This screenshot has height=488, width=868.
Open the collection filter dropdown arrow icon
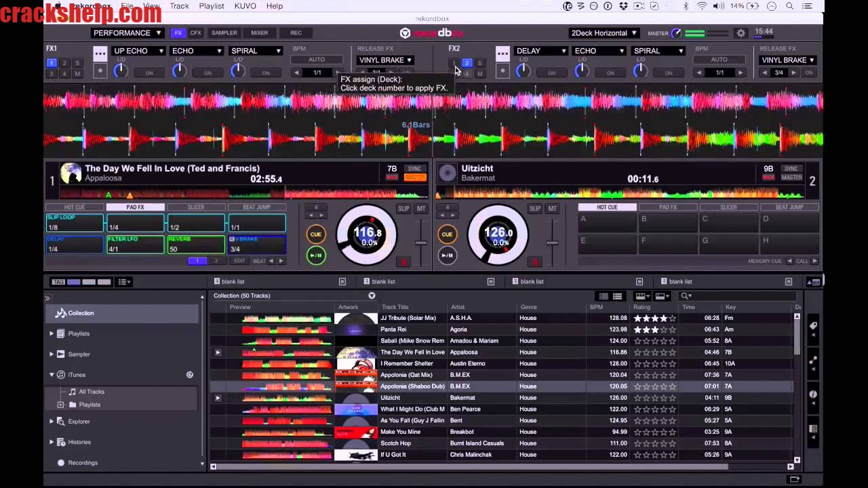click(x=372, y=296)
